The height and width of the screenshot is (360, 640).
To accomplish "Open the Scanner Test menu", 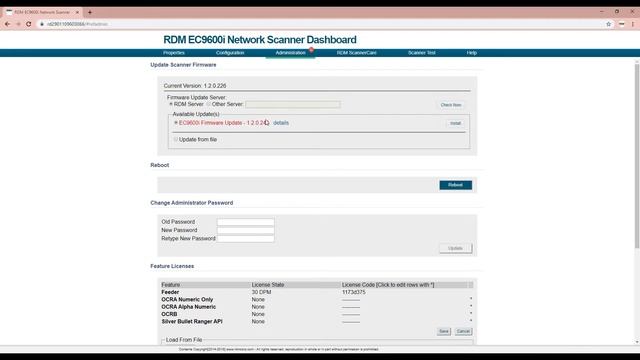I will 422,53.
